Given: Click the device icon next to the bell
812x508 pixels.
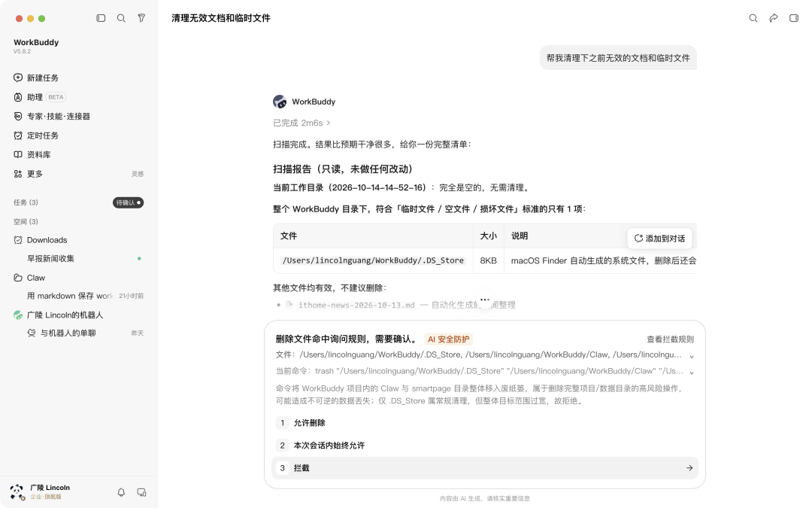Looking at the screenshot, I should pyautogui.click(x=141, y=492).
